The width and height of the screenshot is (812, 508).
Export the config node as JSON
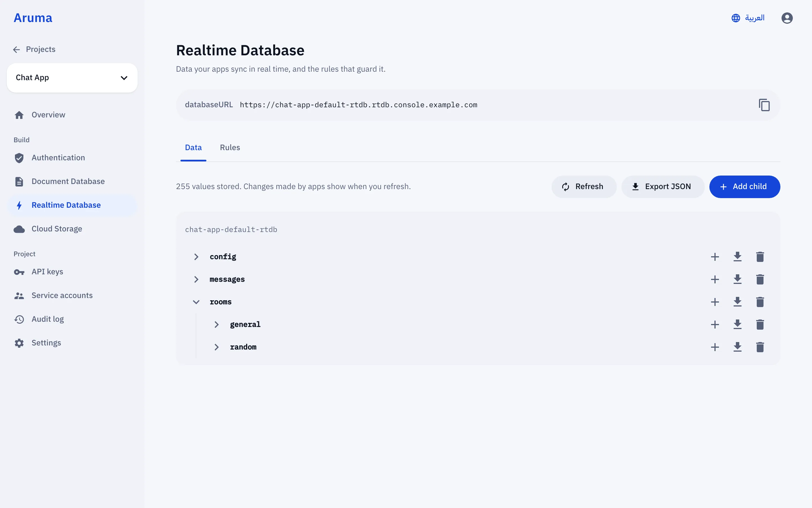(x=737, y=257)
